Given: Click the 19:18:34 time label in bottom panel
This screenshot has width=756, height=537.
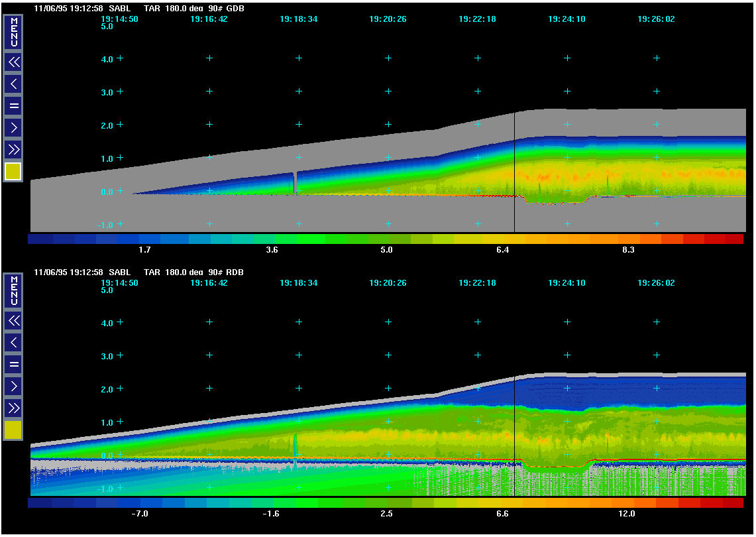Looking at the screenshot, I should coord(298,283).
